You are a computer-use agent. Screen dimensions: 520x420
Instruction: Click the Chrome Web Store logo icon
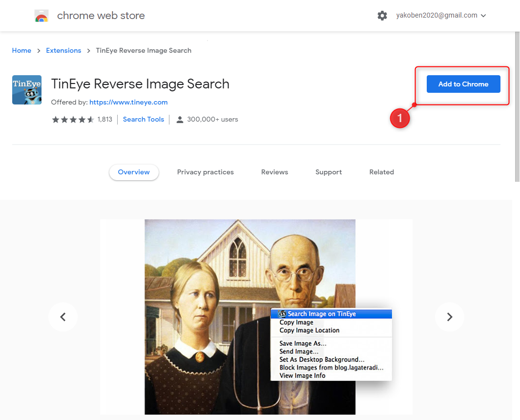pos(42,16)
